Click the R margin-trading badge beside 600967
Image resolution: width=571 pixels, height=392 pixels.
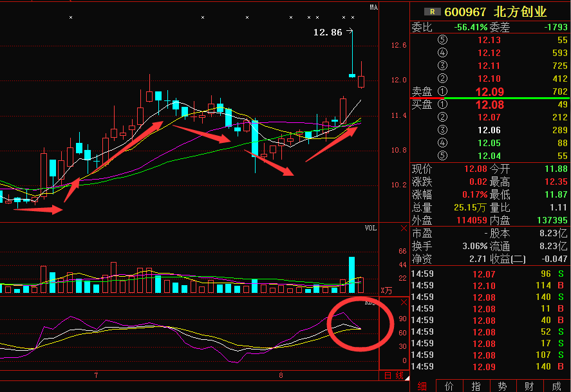point(433,12)
